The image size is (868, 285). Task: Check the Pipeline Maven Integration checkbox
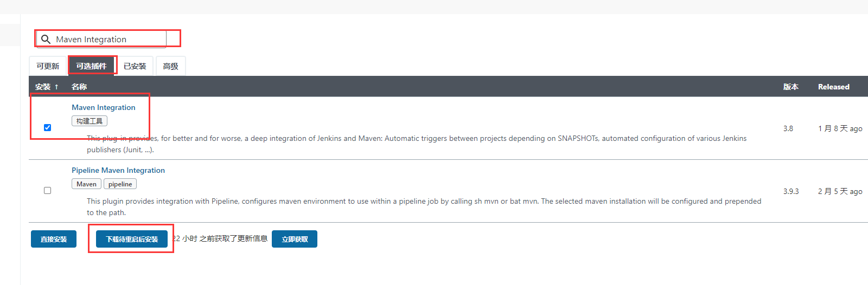[x=47, y=191]
